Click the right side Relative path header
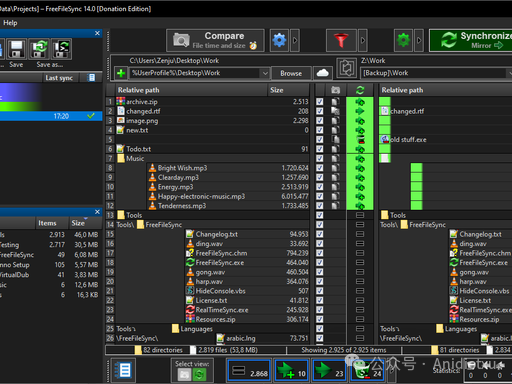The width and height of the screenshot is (512, 384). click(x=446, y=90)
